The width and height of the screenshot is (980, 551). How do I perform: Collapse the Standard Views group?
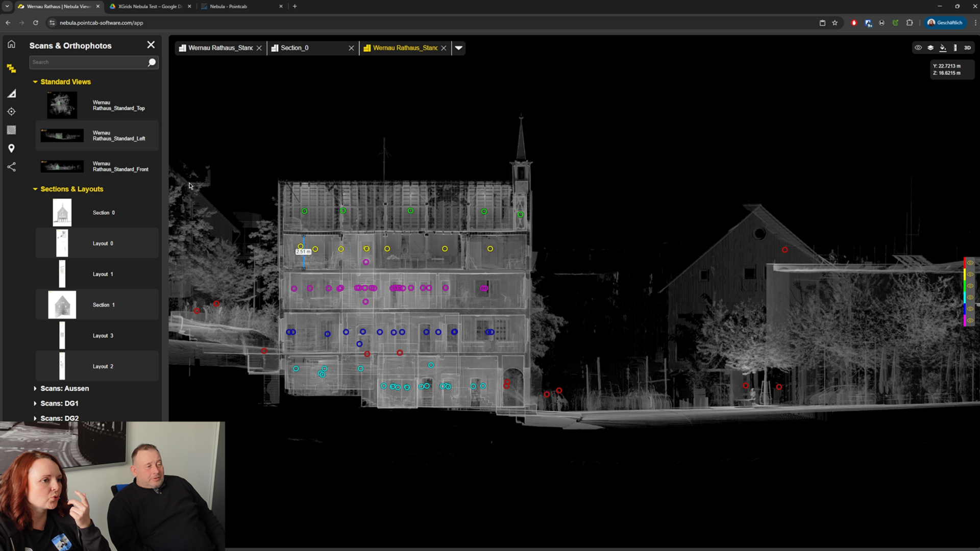35,82
